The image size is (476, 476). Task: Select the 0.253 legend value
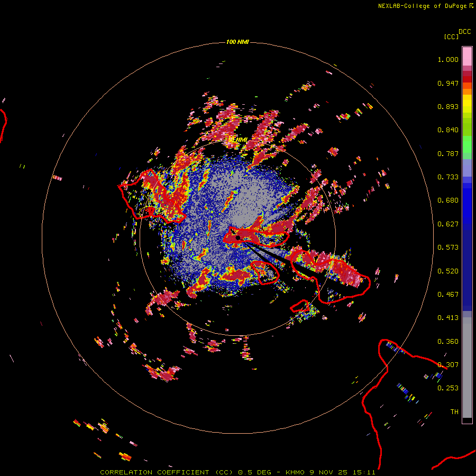(x=448, y=388)
